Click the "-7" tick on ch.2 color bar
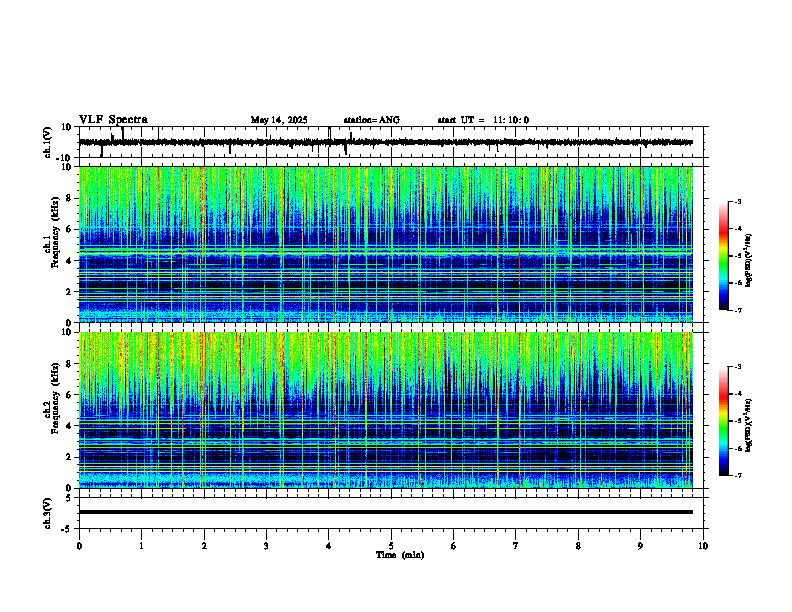Screen dimensions: 792x612 (x=737, y=476)
